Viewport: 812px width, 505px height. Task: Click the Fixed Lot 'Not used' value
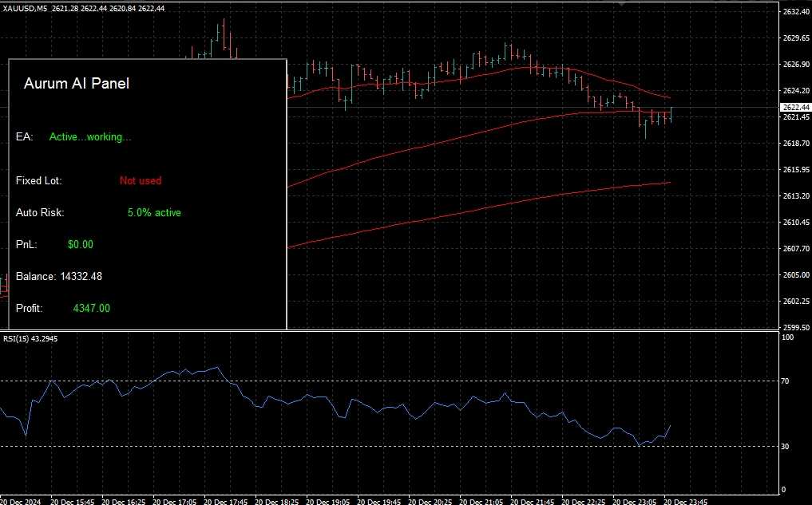coord(141,181)
